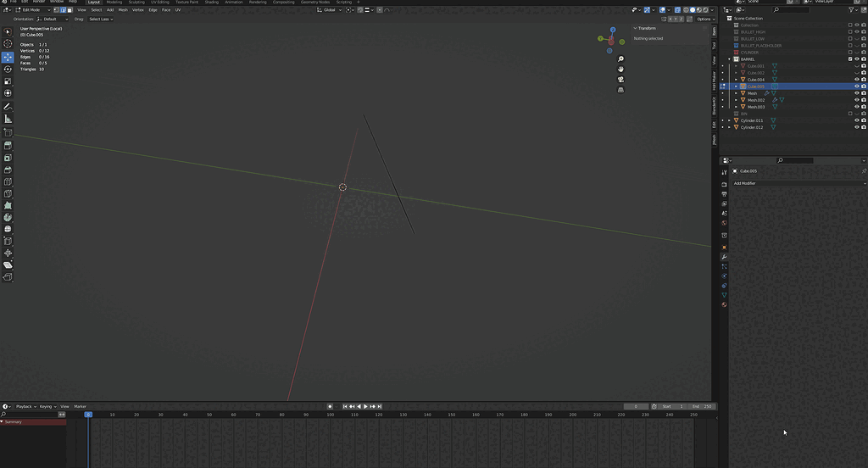Select Cylinder.011 in the outliner
Screen dimensions: 868x468
coord(752,120)
